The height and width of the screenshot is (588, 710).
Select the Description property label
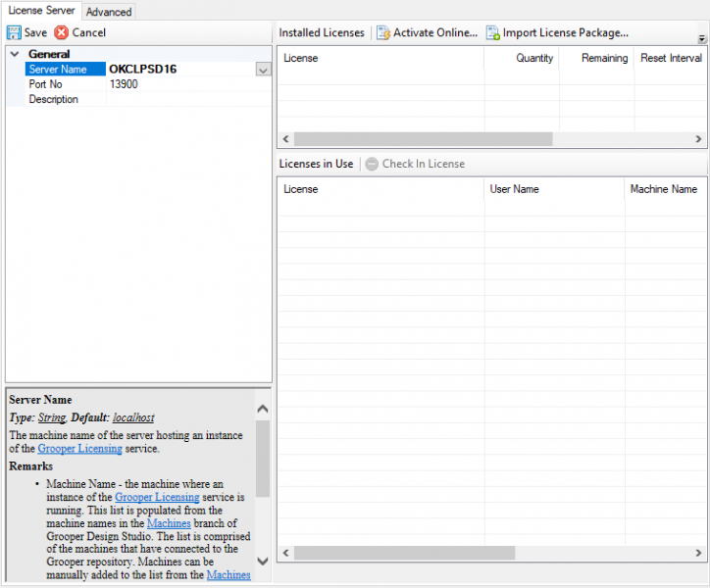point(53,99)
